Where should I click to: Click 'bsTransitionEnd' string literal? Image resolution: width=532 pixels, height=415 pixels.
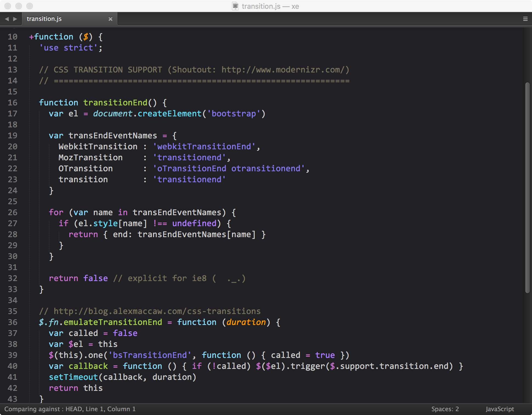150,355
